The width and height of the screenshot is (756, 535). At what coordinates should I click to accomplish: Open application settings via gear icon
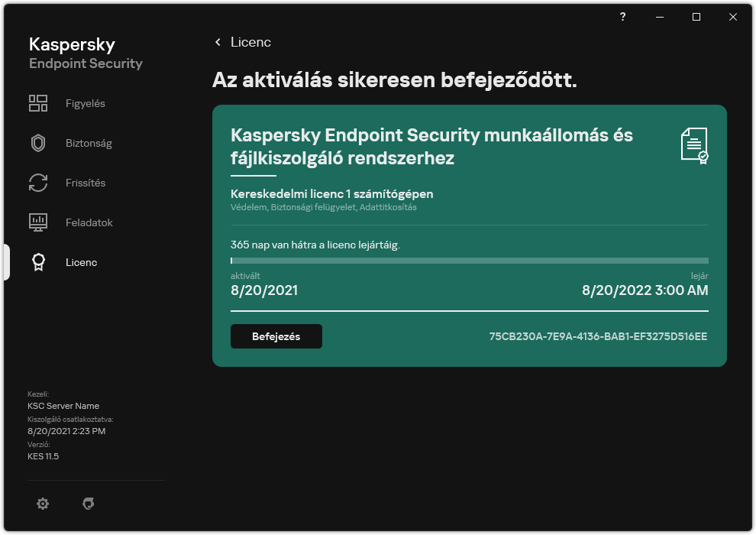(x=43, y=504)
